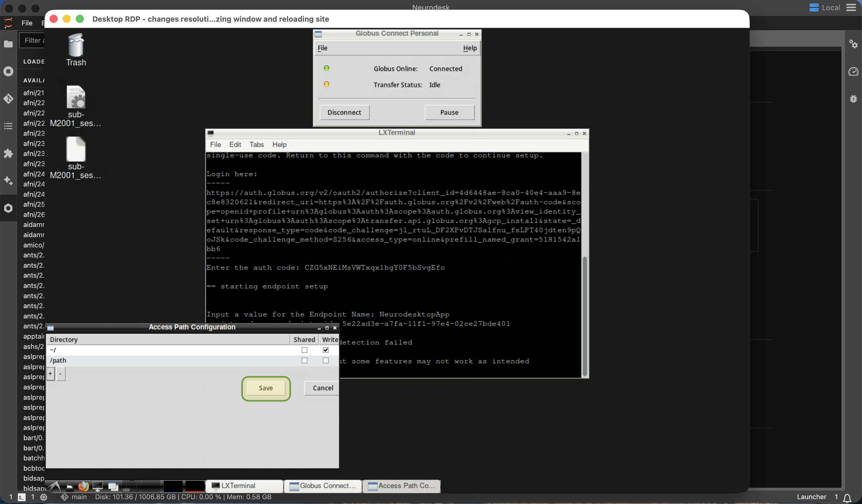Click the Directory column header

coord(168,340)
